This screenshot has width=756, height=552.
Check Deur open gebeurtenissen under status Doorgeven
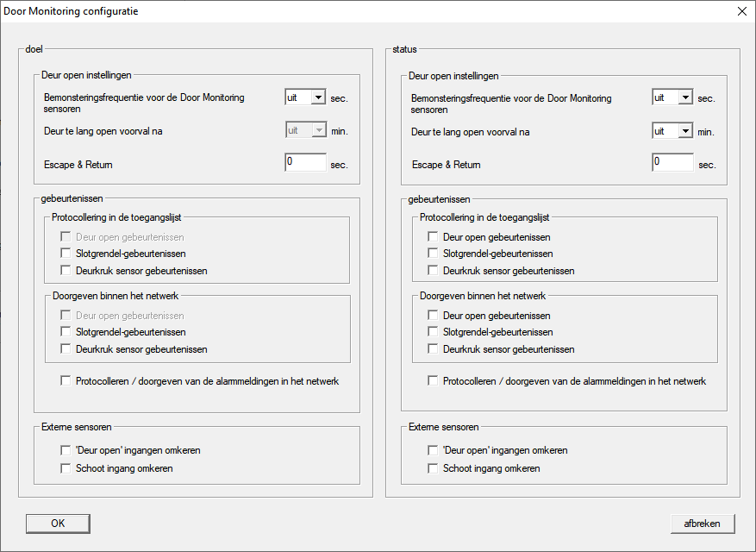434,316
